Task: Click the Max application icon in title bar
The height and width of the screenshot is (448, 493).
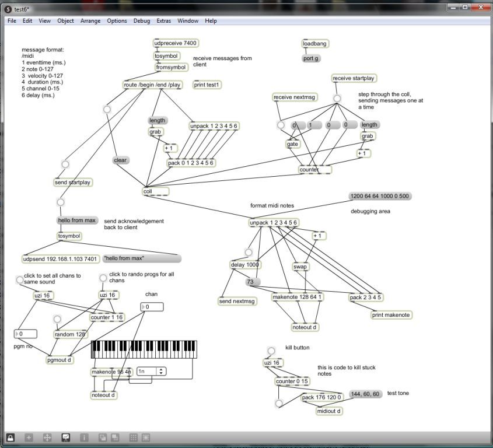Action: click(x=8, y=9)
